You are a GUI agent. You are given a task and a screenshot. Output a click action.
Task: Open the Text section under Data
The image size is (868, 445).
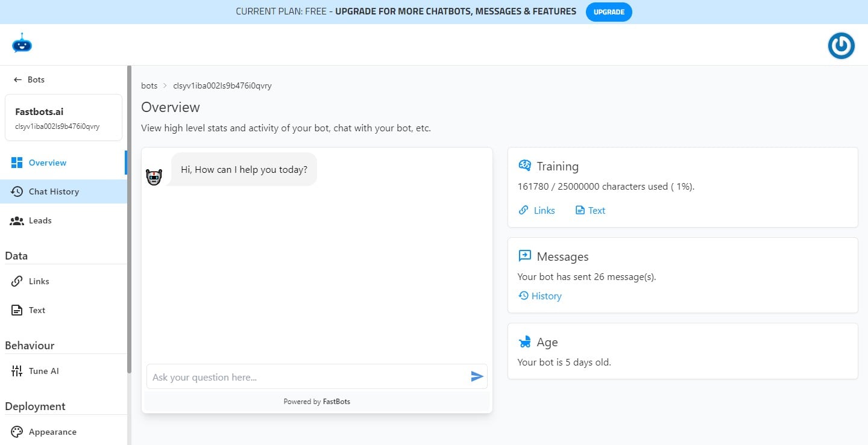tap(36, 310)
